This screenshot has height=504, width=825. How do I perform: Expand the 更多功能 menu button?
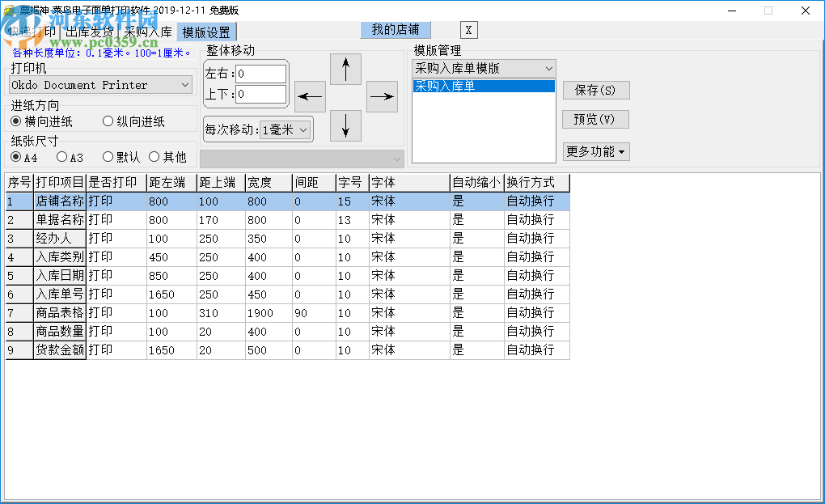pos(596,151)
